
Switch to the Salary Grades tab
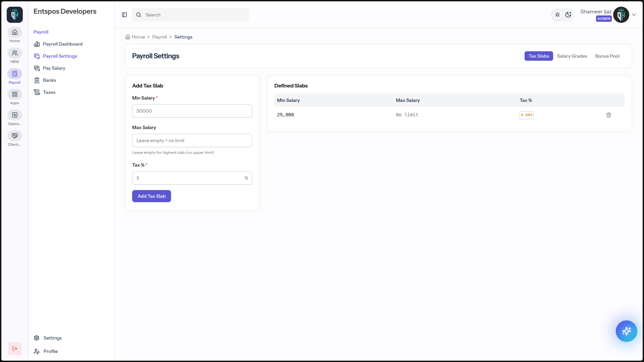572,56
